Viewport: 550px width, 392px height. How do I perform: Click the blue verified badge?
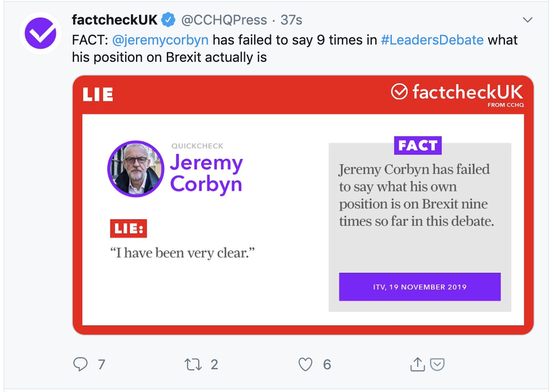coord(169,20)
